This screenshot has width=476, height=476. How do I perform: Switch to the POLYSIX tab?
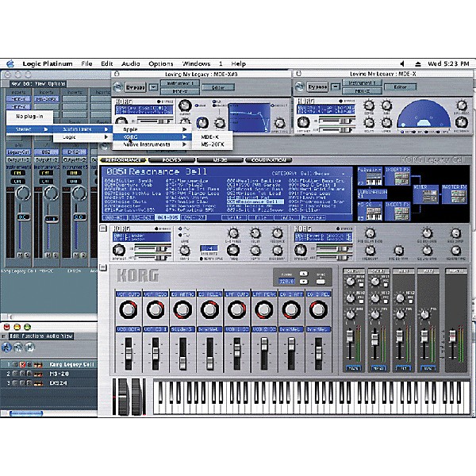(172, 160)
